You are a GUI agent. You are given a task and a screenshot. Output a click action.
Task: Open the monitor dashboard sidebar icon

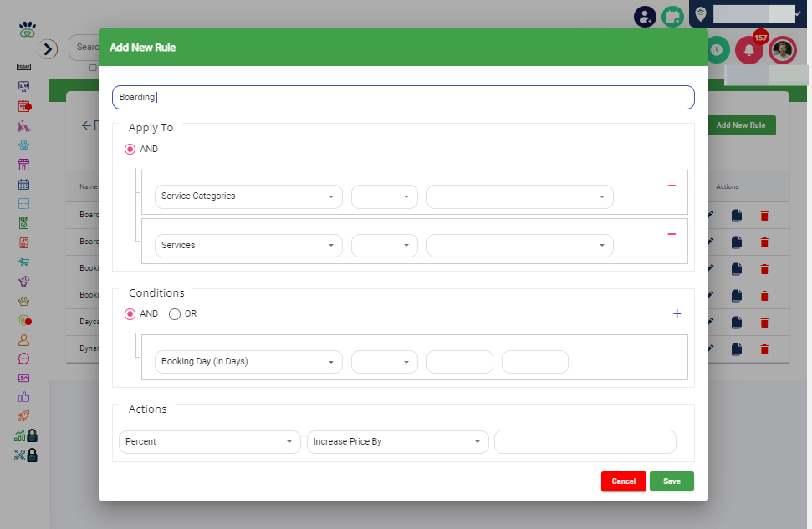[23, 86]
